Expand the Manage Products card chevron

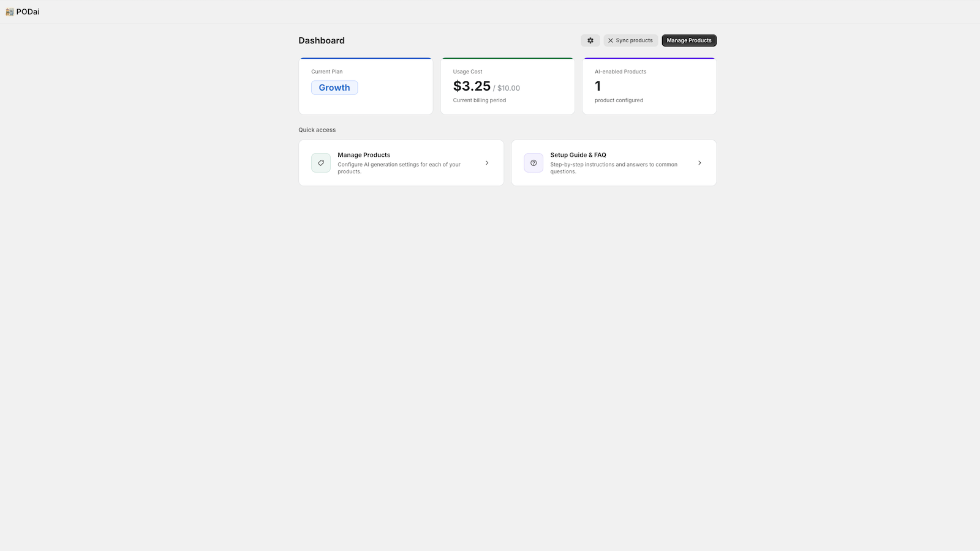(x=487, y=163)
